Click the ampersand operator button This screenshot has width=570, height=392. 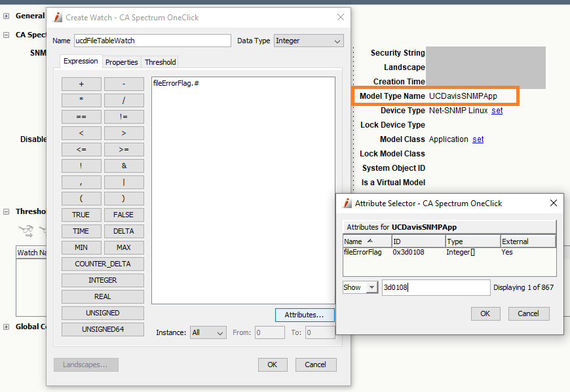click(124, 166)
